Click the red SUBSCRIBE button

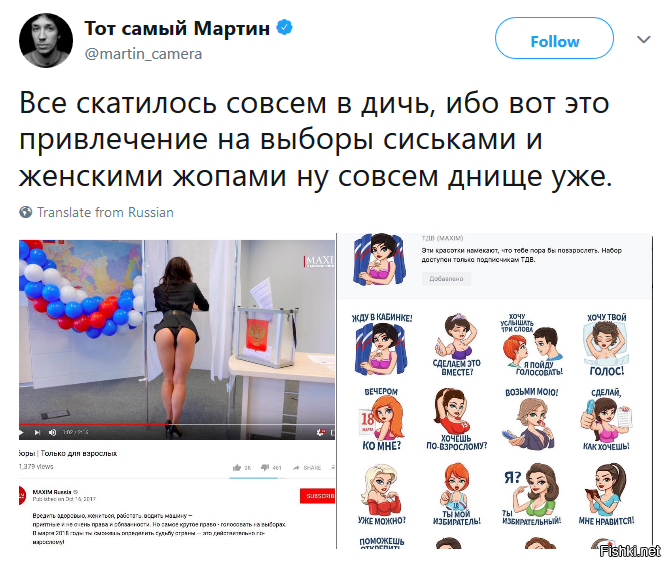tap(317, 495)
